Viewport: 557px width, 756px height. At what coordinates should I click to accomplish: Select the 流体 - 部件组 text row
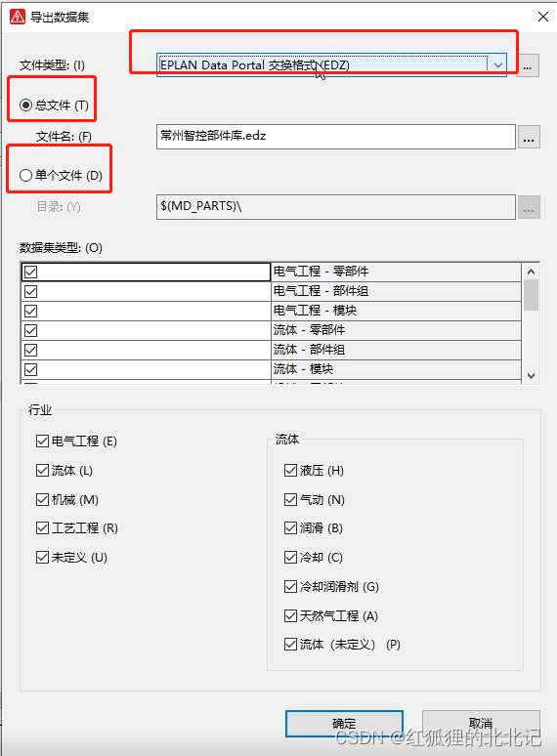[396, 350]
